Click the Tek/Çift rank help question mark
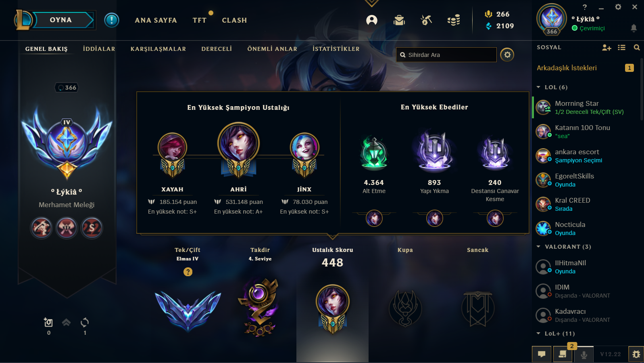Viewport: 644px width, 363px height. coord(188,272)
